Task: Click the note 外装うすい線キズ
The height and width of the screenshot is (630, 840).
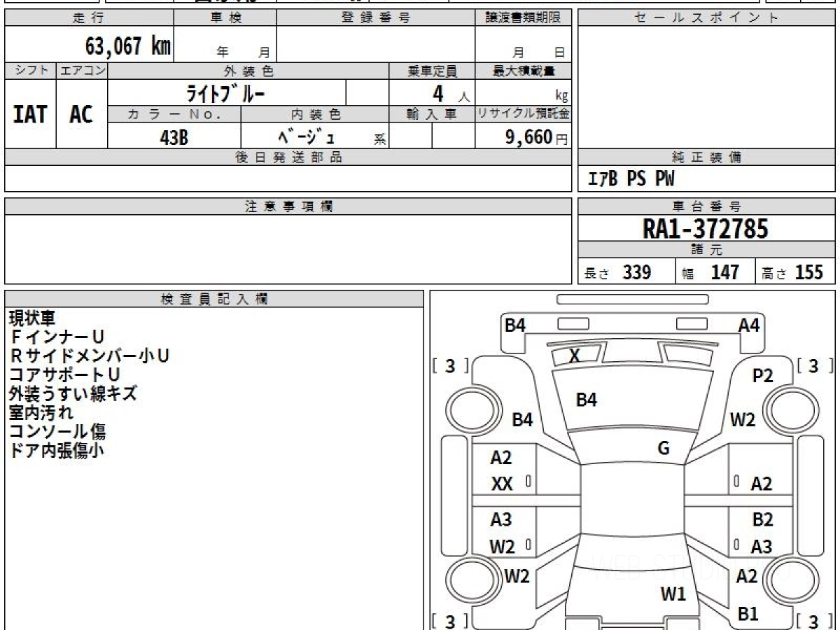Action: click(x=73, y=394)
